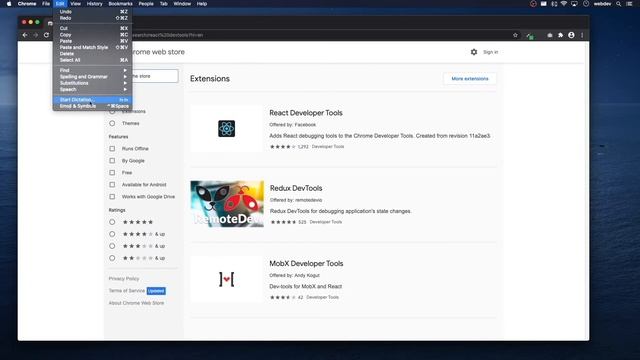Viewport: 640px width, 360px height.
Task: Choose Start Dictation from the Edit menu
Action: pyautogui.click(x=92, y=100)
